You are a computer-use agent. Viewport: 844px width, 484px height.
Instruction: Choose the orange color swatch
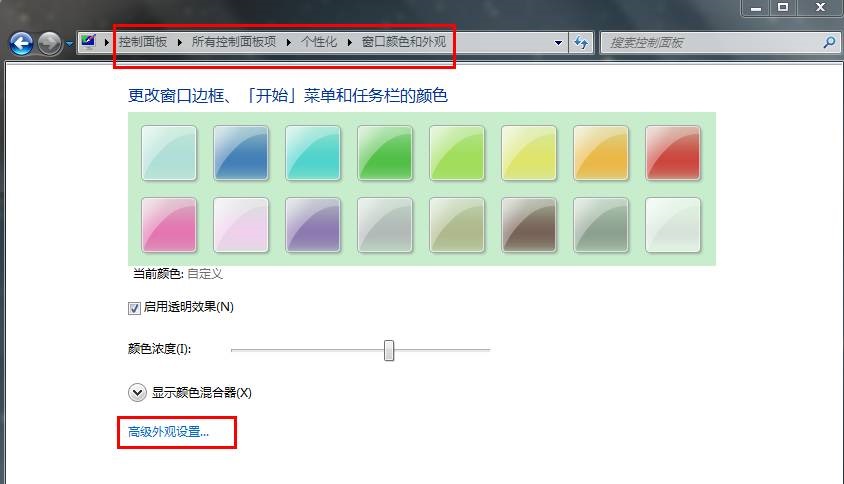tap(601, 153)
